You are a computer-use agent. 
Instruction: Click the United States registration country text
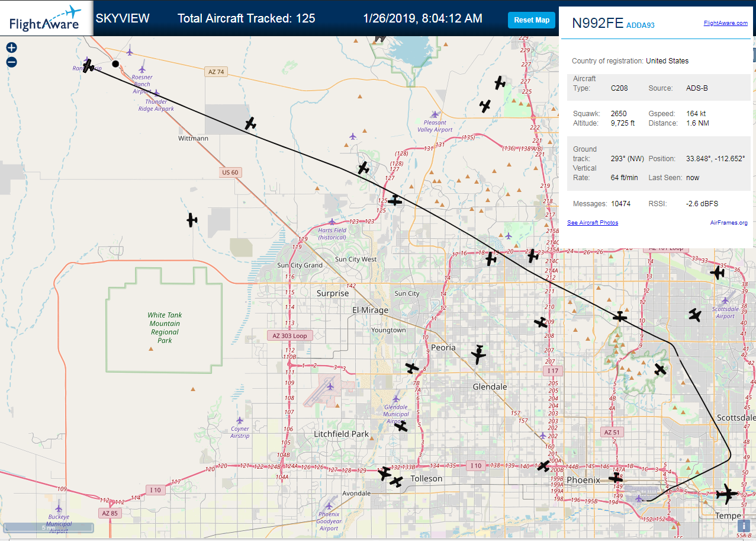667,61
